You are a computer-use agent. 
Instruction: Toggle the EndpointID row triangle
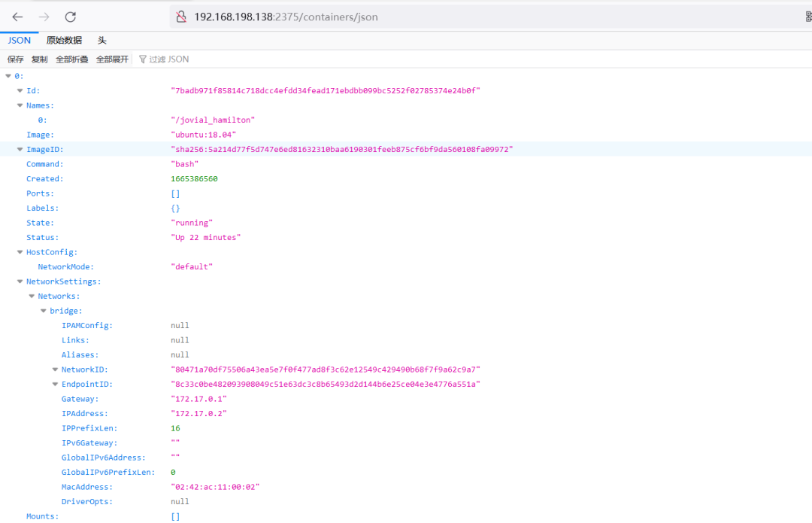click(x=55, y=384)
